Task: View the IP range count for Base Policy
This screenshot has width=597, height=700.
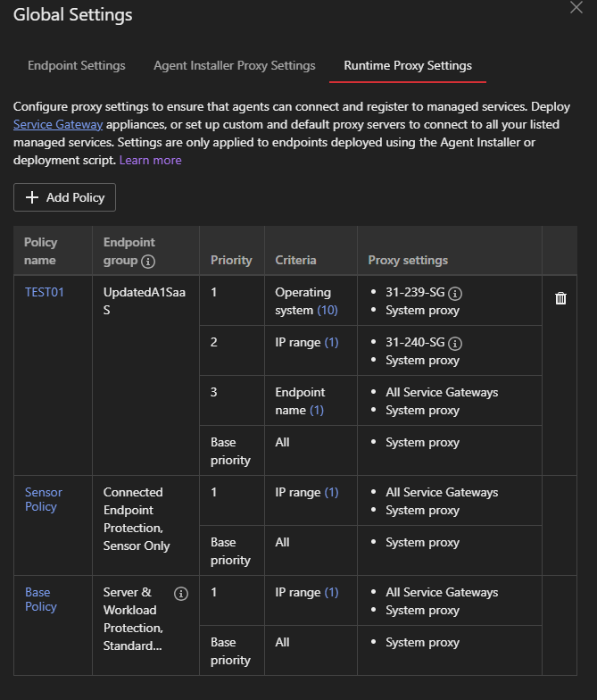Action: pos(331,593)
